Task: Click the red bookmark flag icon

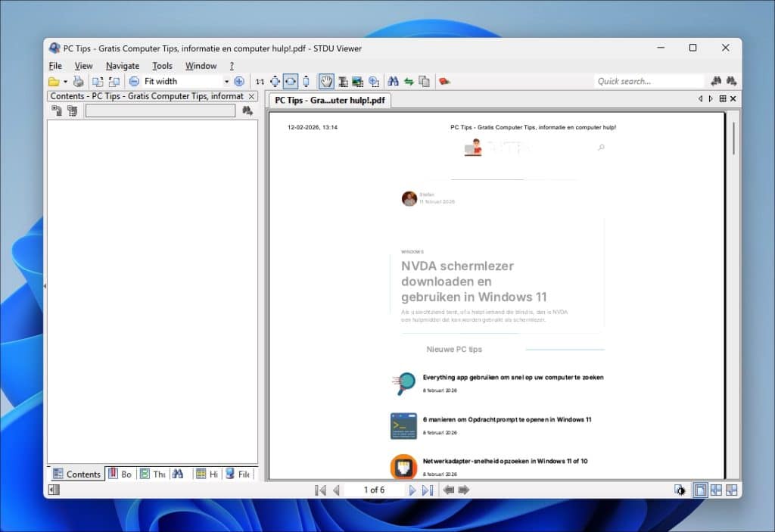Action: (x=445, y=81)
